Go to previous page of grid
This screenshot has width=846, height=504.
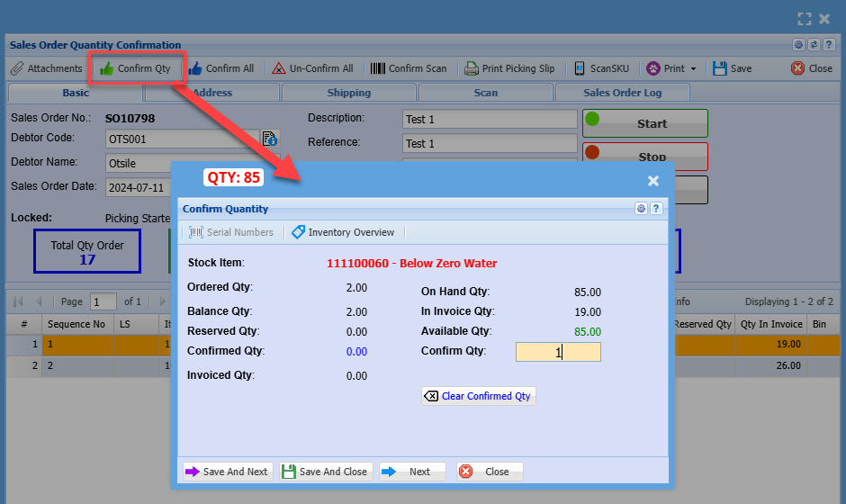point(39,301)
